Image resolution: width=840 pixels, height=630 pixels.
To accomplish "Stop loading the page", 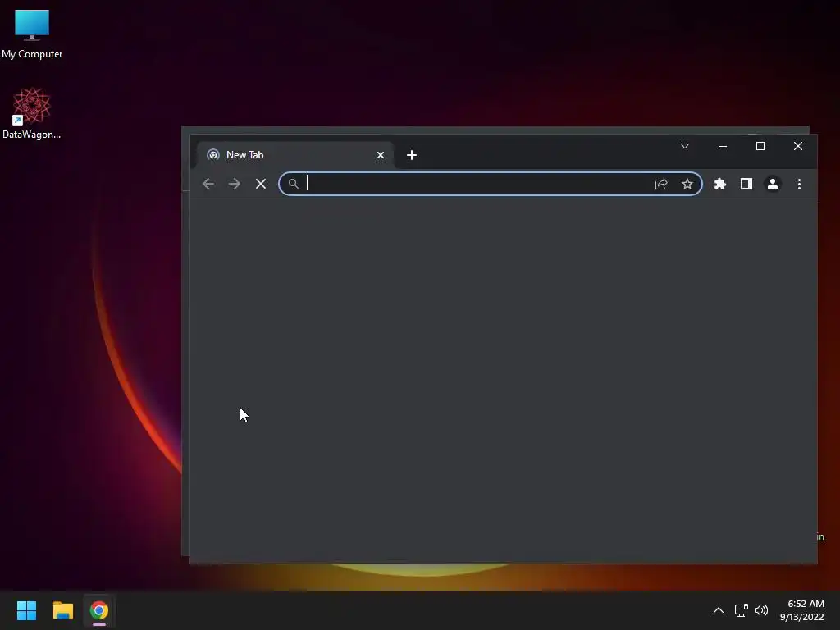I will pyautogui.click(x=261, y=184).
